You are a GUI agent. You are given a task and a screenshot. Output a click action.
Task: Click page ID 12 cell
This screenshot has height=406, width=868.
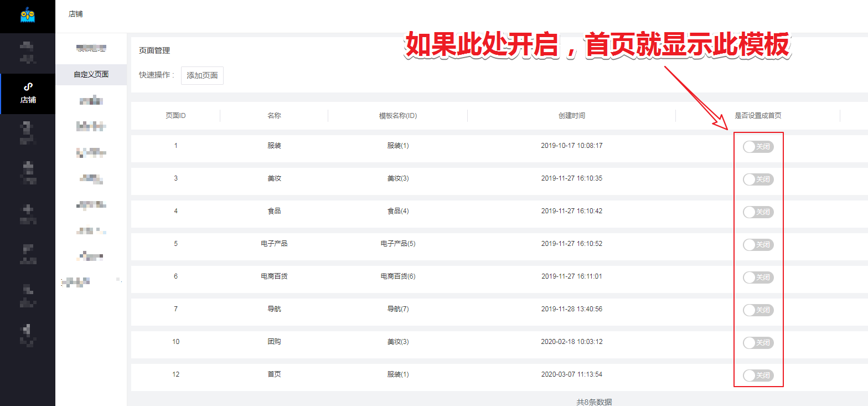click(x=175, y=374)
